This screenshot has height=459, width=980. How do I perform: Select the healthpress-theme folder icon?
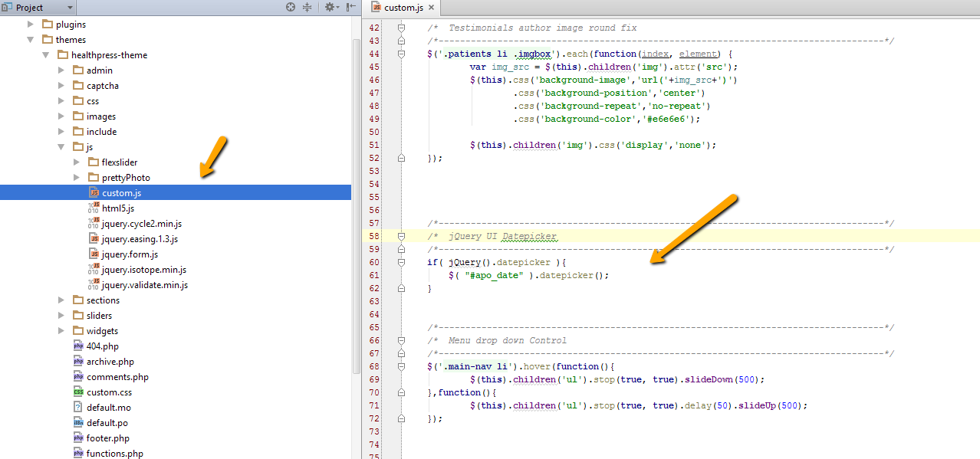(x=63, y=54)
